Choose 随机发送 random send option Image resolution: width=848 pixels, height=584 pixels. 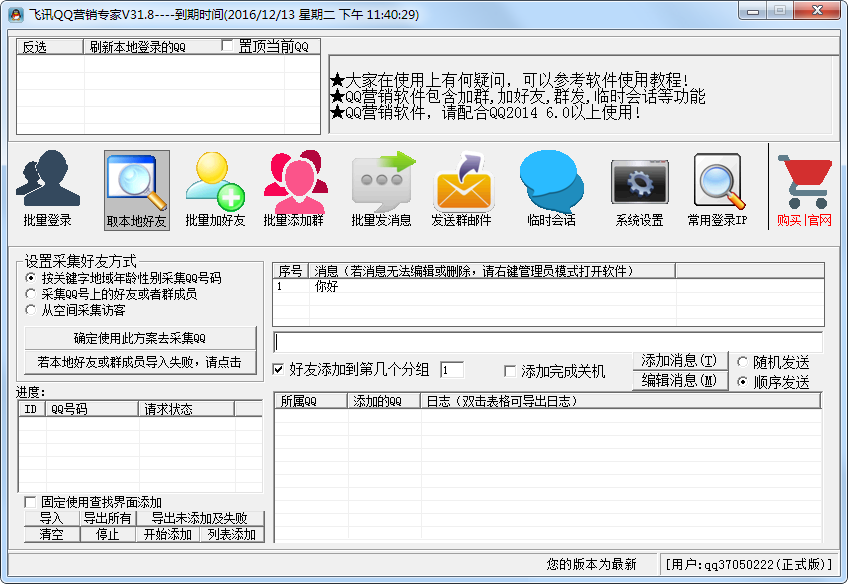click(743, 362)
